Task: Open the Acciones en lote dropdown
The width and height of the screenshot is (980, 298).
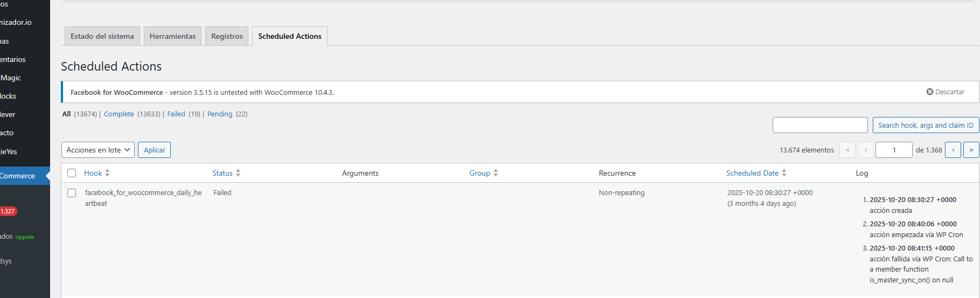Action: [x=98, y=150]
